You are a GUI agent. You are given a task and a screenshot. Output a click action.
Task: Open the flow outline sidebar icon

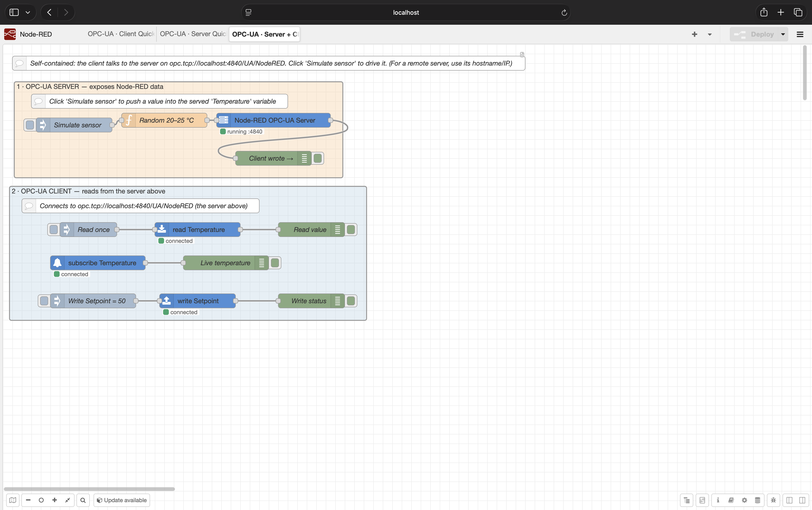pos(702,500)
